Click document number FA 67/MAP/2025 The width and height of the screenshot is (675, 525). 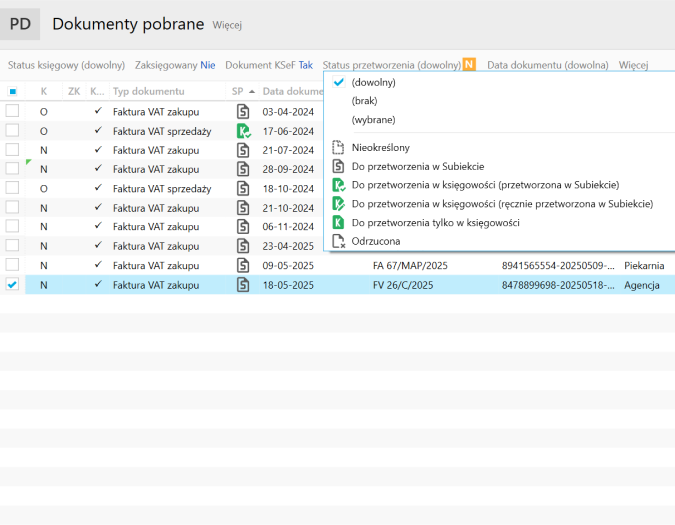tap(410, 266)
